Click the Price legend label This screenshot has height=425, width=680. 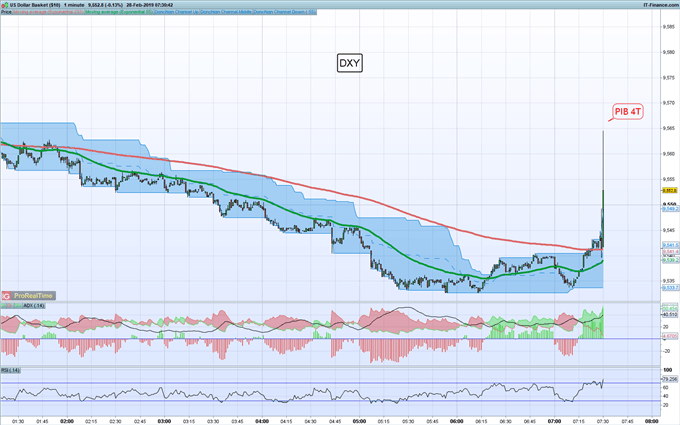6,12
